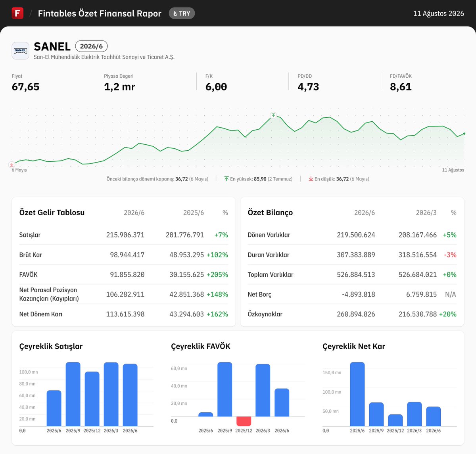Click the green highest-price marker on the chart
Viewport: 476px width, 454px height.
tap(273, 115)
